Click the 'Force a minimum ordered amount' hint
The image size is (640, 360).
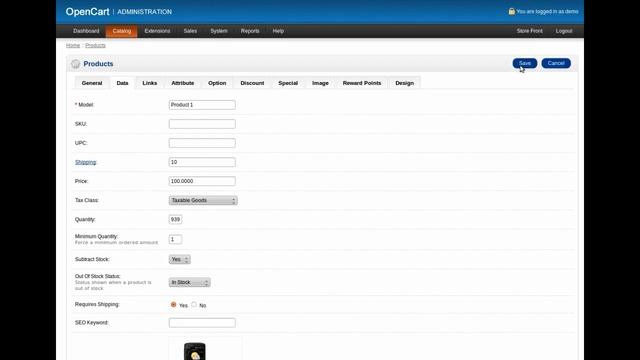click(x=116, y=242)
